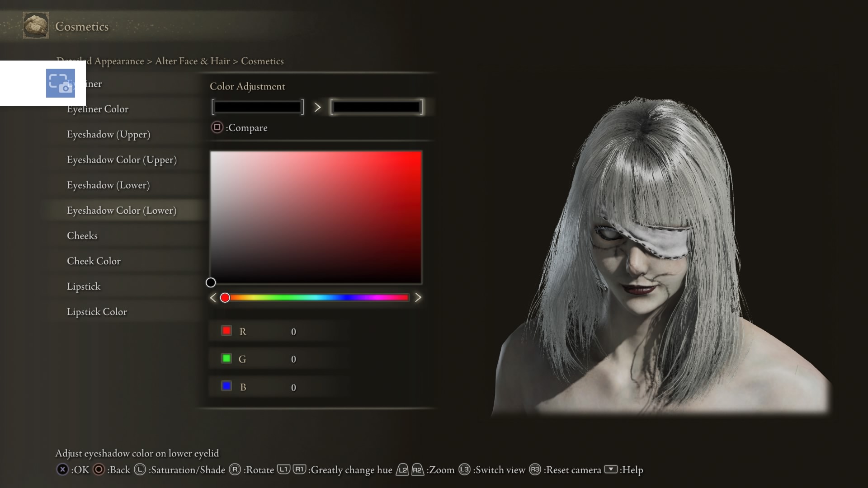Click the R3 Reset camera icon
The width and height of the screenshot is (868, 488).
535,469
